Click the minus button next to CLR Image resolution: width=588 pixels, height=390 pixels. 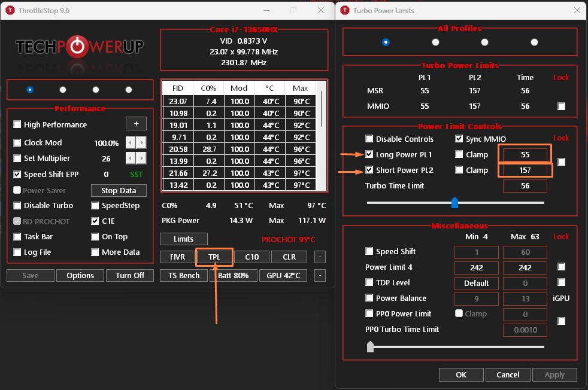pos(320,257)
